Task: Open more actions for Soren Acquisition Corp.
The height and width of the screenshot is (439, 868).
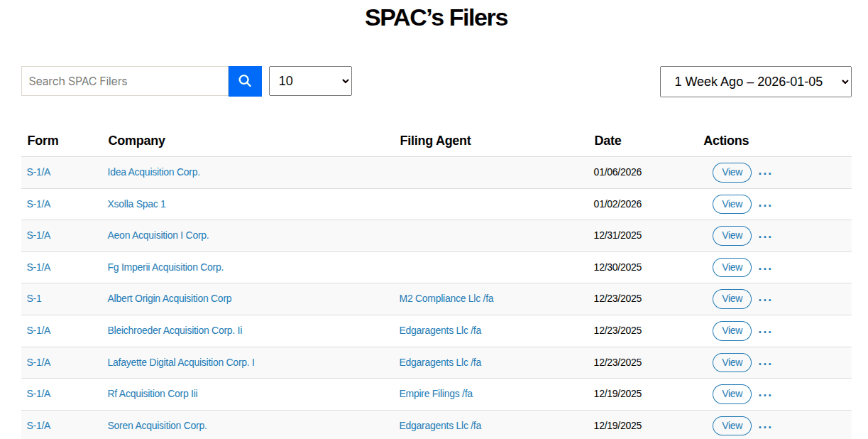Action: [764, 427]
